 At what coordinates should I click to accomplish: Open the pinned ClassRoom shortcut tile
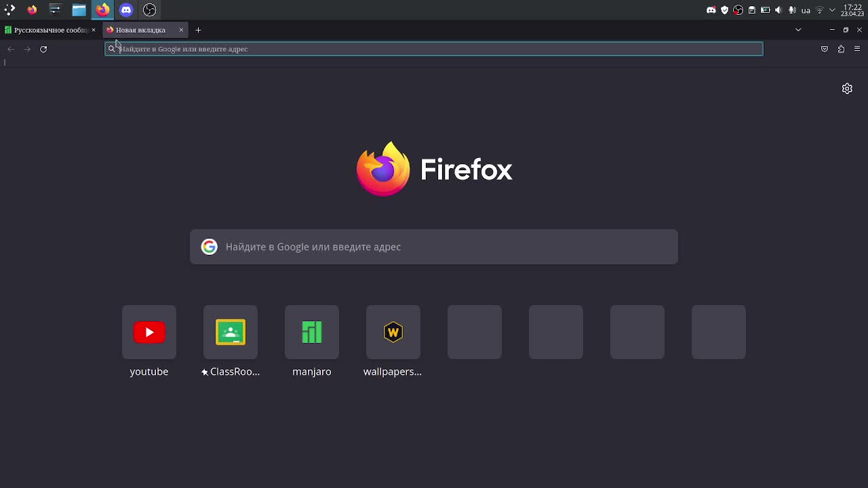tap(231, 332)
